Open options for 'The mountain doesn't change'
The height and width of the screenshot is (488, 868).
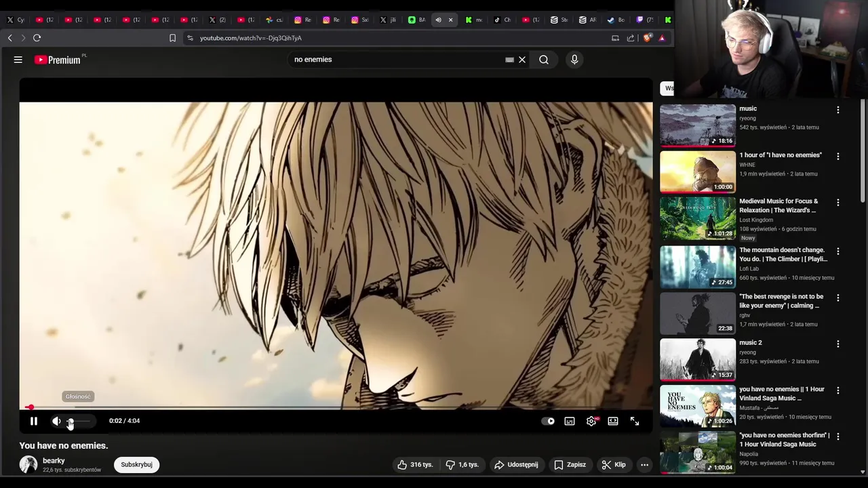pyautogui.click(x=837, y=251)
